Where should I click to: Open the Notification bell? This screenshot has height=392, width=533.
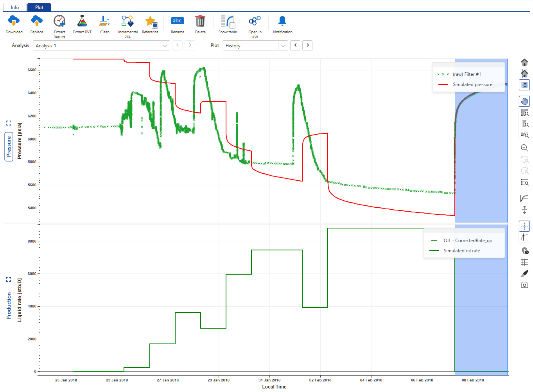coord(282,22)
